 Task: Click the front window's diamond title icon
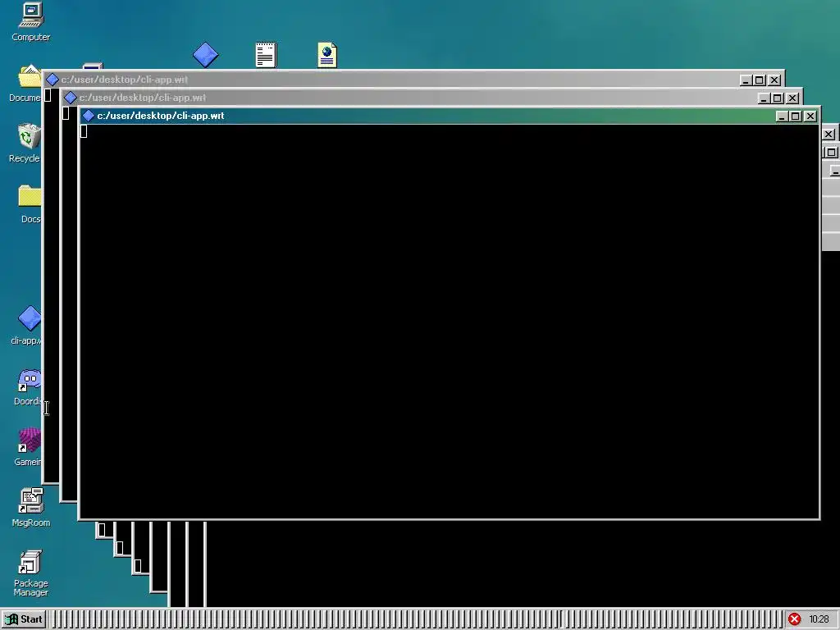tap(89, 116)
